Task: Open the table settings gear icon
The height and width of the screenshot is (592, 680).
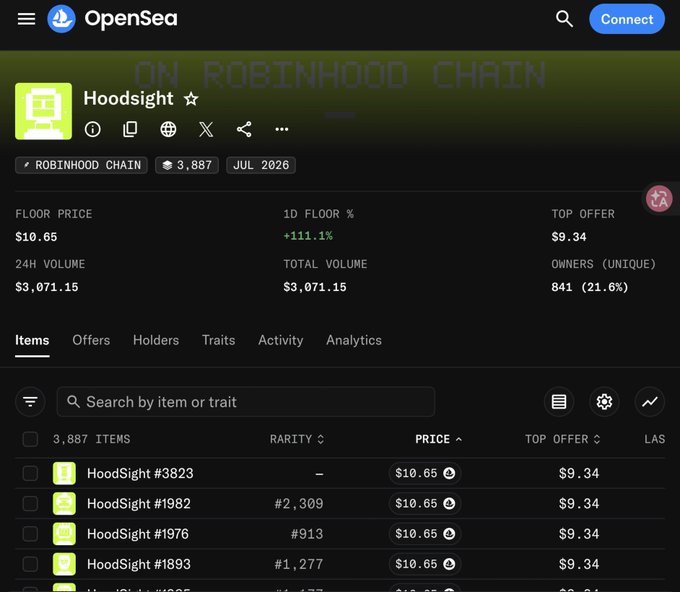Action: (604, 402)
